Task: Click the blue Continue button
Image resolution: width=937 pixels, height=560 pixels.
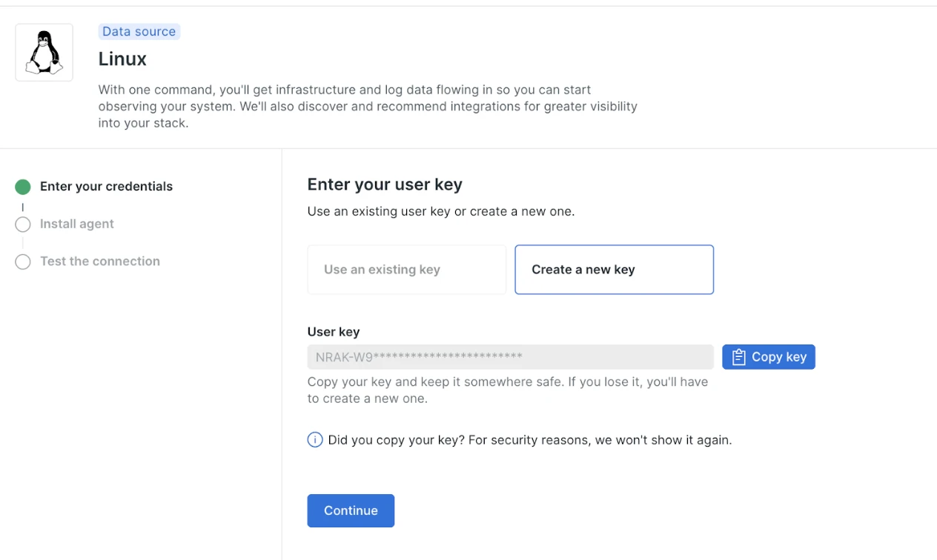Action: (351, 510)
